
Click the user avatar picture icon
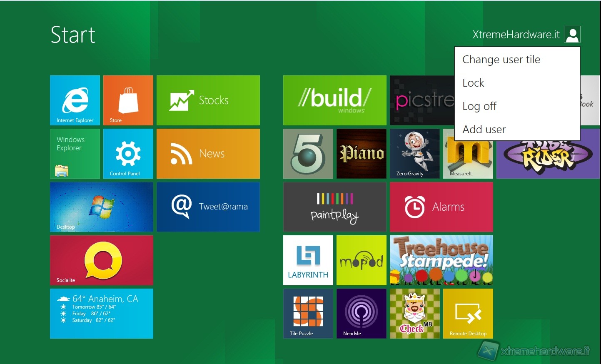(572, 35)
